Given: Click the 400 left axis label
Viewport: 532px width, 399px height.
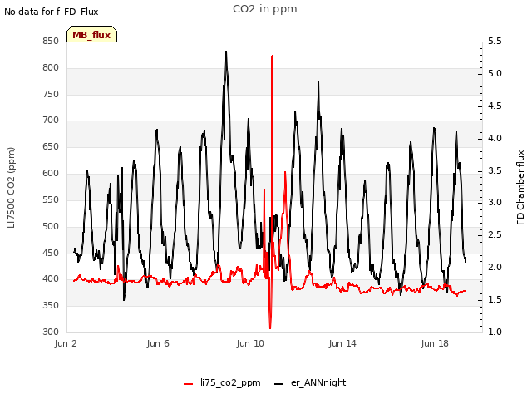Looking at the screenshot, I should [51, 279].
